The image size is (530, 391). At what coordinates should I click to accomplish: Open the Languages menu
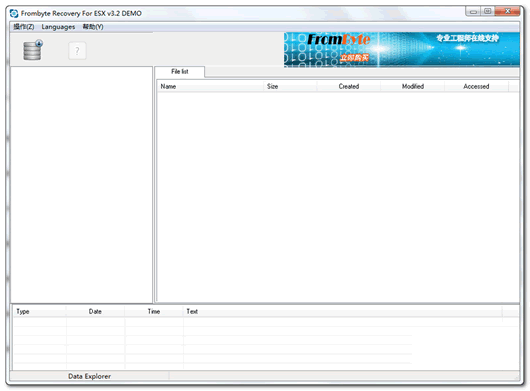point(58,27)
